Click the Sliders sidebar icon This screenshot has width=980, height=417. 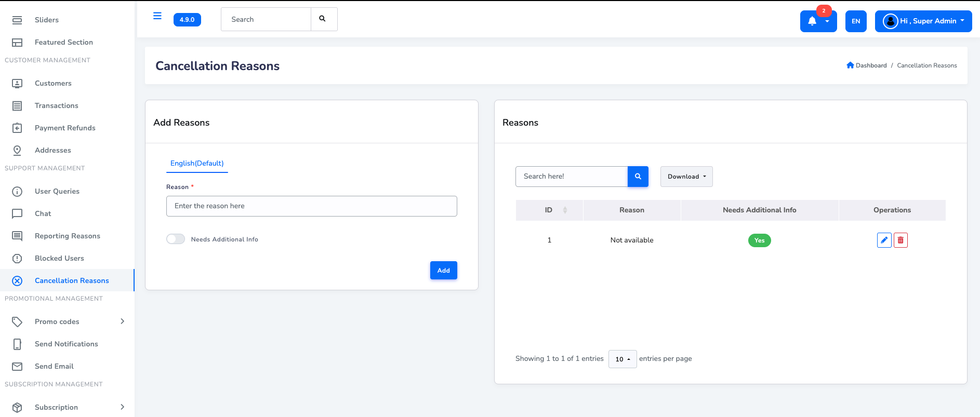17,20
